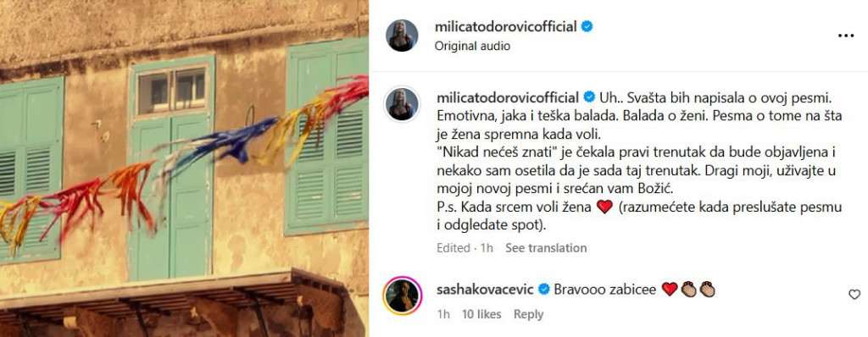Click the verified badge beside sashakovacevic

click(x=543, y=289)
